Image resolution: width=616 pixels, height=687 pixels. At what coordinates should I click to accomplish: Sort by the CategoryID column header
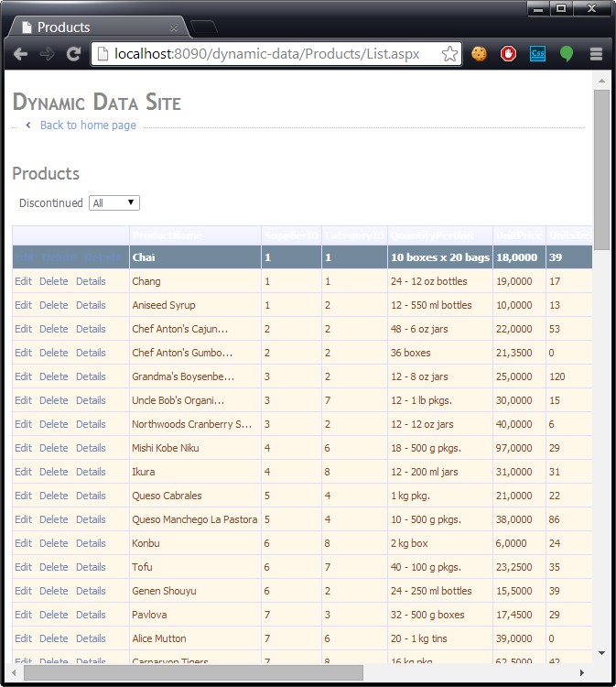click(354, 235)
